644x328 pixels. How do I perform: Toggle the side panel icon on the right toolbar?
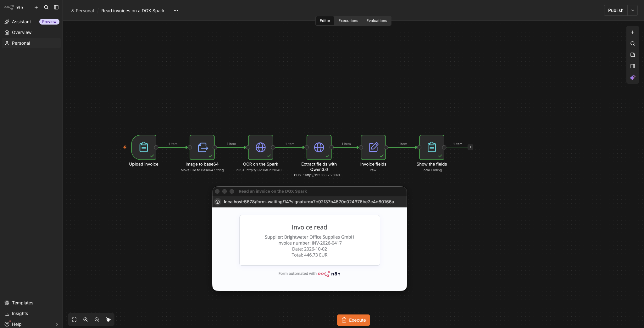[633, 66]
